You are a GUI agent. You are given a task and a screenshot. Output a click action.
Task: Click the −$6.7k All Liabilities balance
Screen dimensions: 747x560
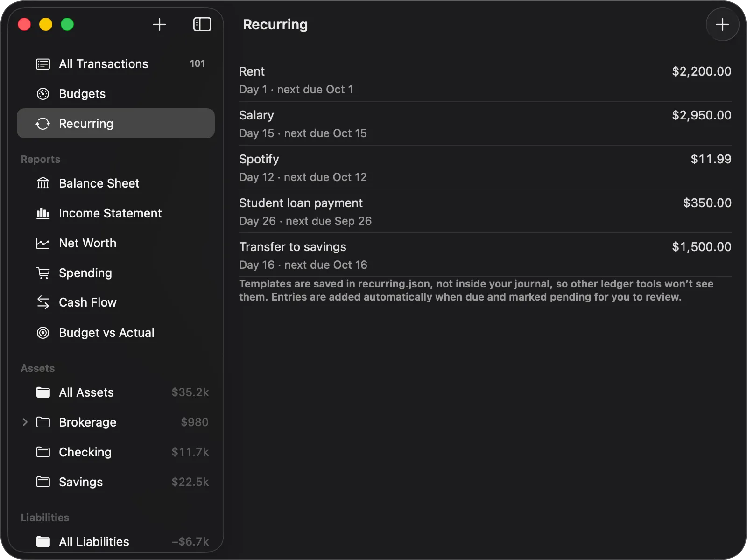(x=190, y=542)
